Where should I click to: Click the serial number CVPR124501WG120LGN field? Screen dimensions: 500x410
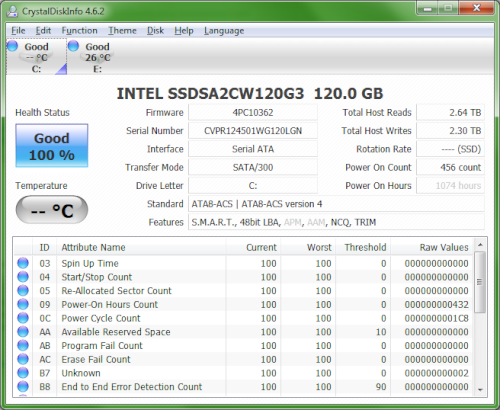(253, 131)
